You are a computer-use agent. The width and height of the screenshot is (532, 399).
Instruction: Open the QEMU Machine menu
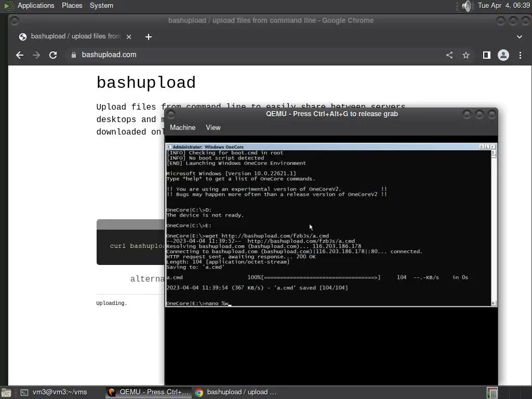click(182, 128)
